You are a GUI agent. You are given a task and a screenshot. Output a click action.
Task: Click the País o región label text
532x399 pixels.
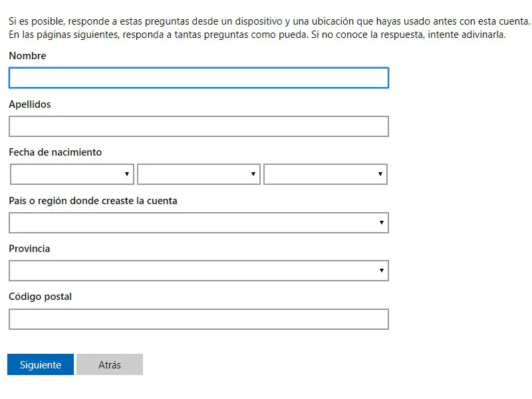(x=93, y=201)
